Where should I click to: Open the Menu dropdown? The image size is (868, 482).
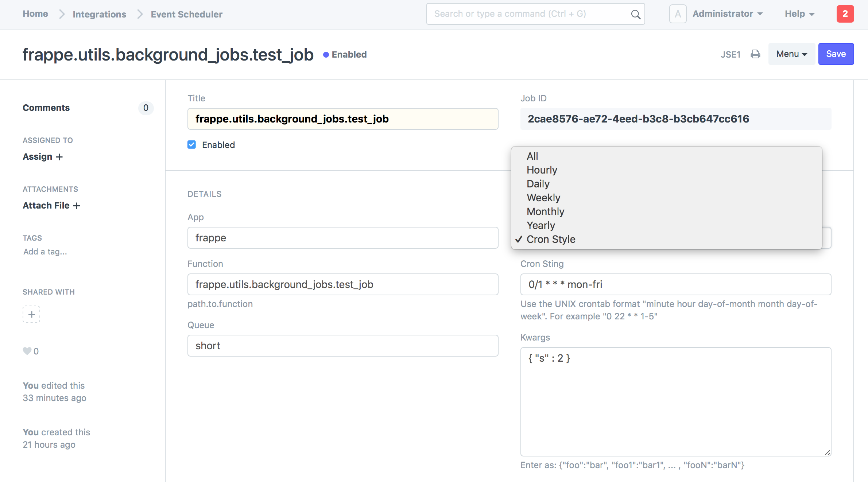click(791, 54)
